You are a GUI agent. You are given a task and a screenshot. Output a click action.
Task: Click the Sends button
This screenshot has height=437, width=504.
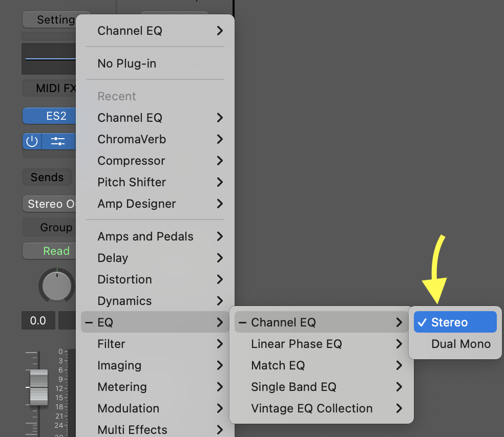(x=47, y=178)
